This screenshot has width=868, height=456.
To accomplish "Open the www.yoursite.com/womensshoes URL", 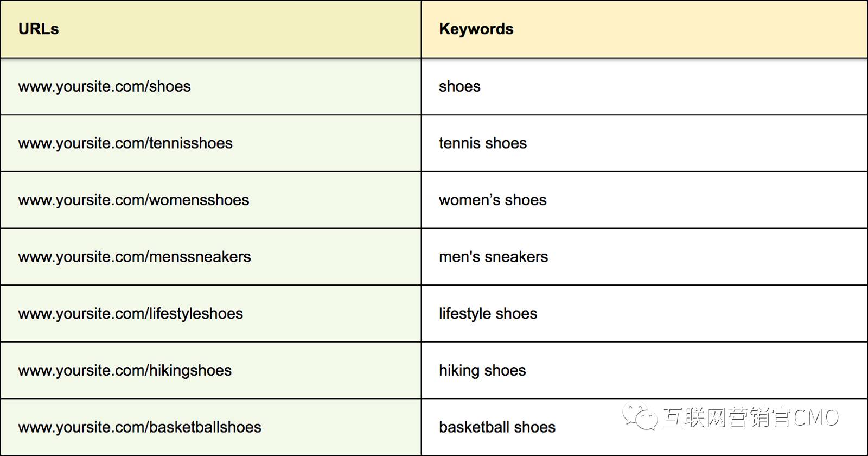I will coord(134,200).
